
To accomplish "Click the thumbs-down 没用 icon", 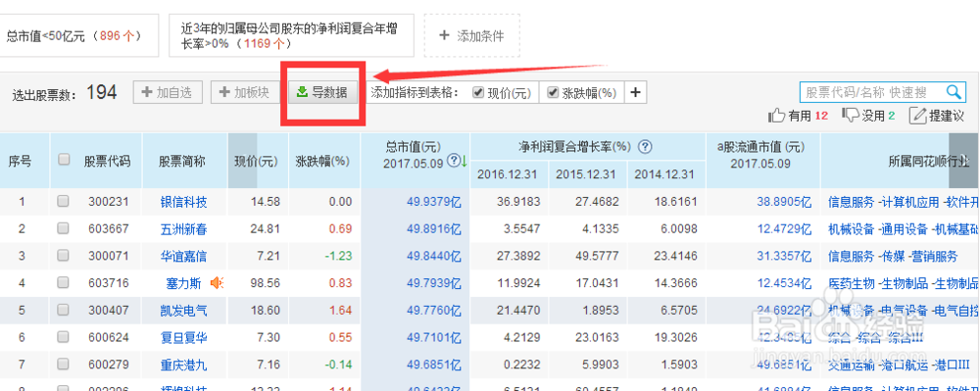I will 851,115.
